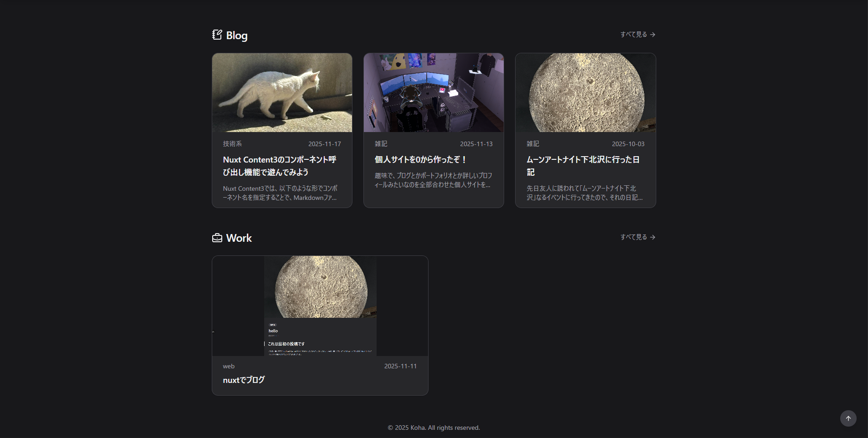868x438 pixels.
Task: Click the arrow icon beside Blog すべて見る
Action: coord(653,34)
